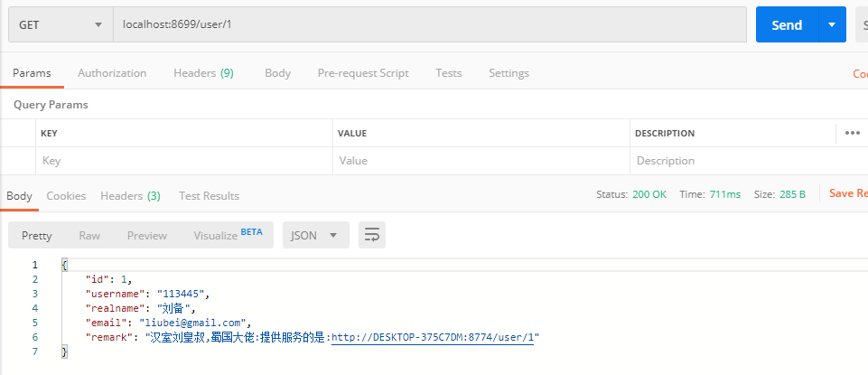Select the Visualize BETA view
Screen dimensions: 868x375
pos(228,235)
